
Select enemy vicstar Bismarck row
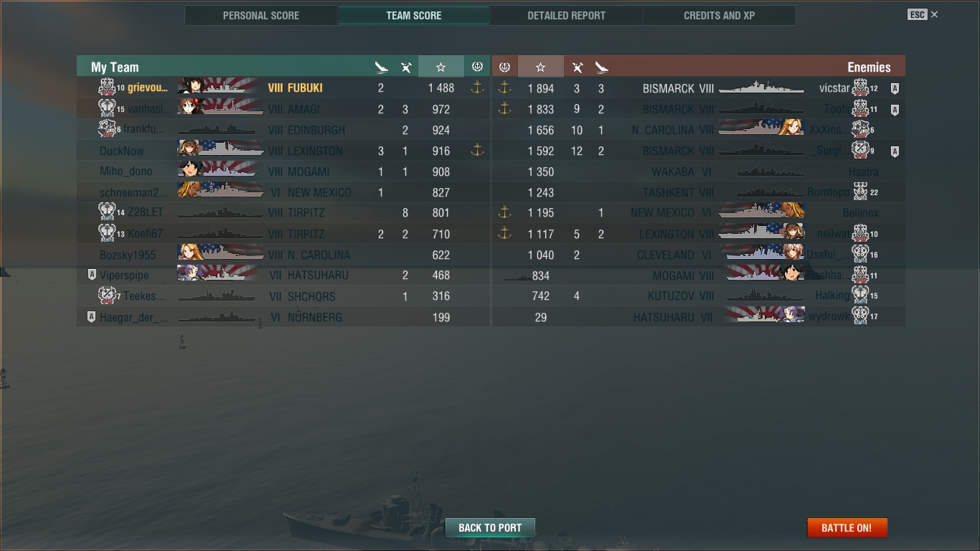(698, 88)
